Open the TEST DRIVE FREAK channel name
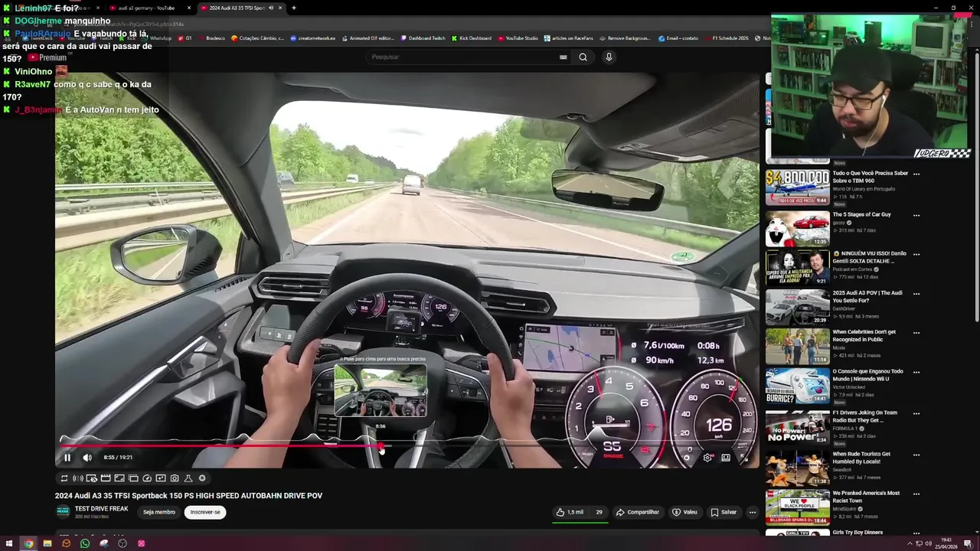Viewport: 980px width, 551px height. click(x=101, y=508)
